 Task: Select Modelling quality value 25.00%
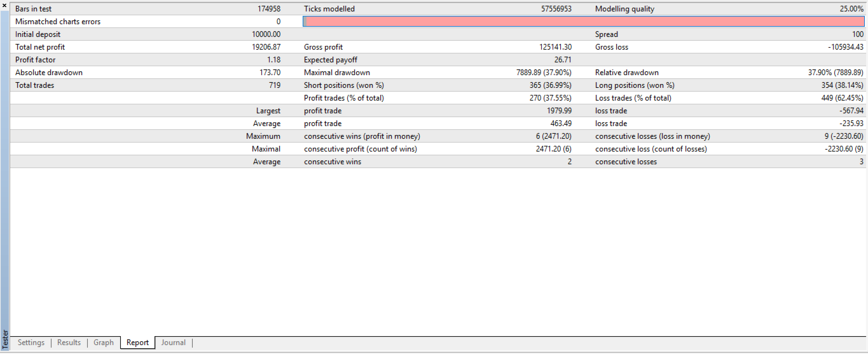coord(851,9)
